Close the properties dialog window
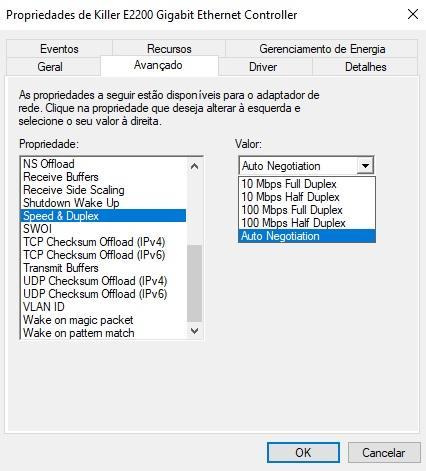 click(x=413, y=14)
